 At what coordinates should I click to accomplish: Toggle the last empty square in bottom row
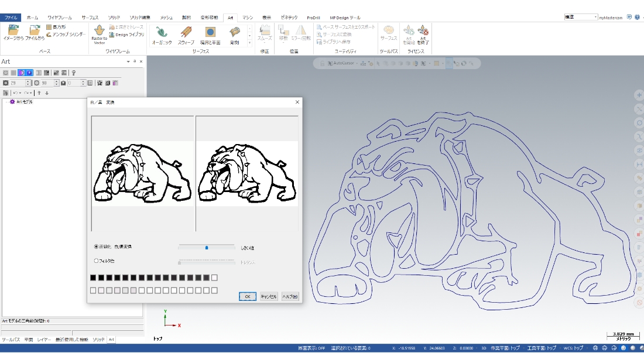click(x=214, y=290)
